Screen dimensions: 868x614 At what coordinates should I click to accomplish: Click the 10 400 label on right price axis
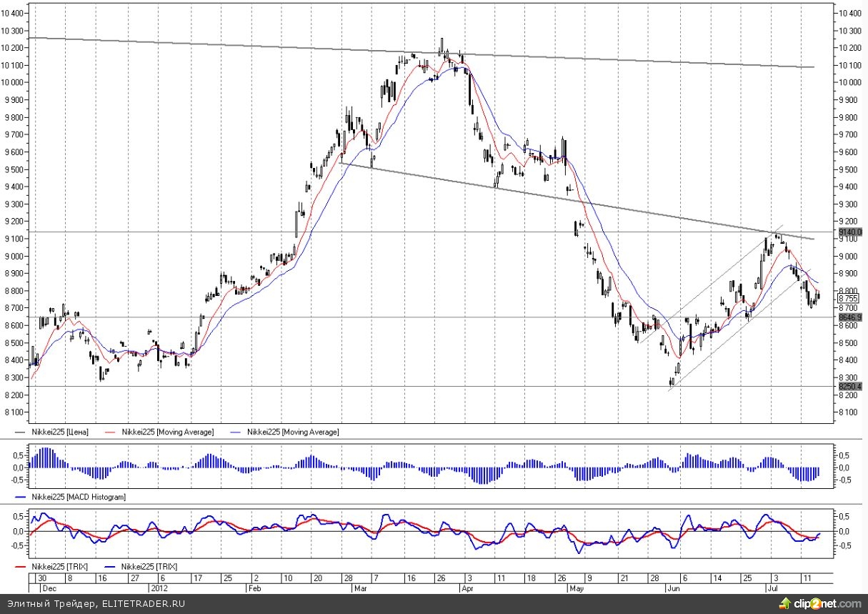tap(849, 14)
